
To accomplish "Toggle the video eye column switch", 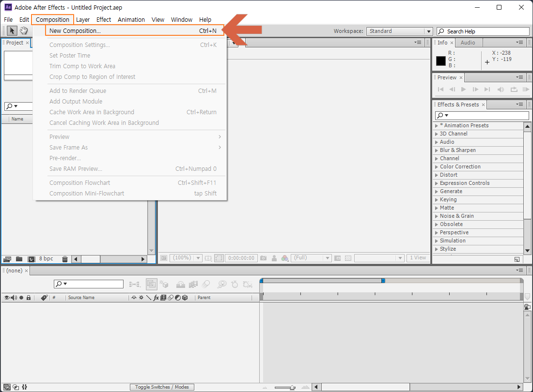I will pos(6,298).
